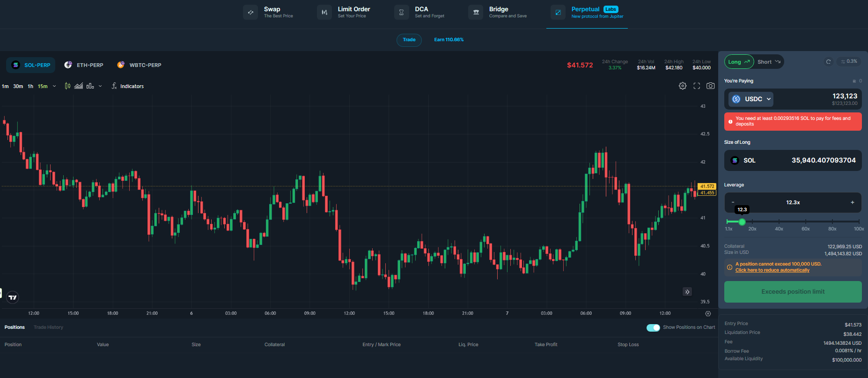Open the Indicators menu

point(127,86)
